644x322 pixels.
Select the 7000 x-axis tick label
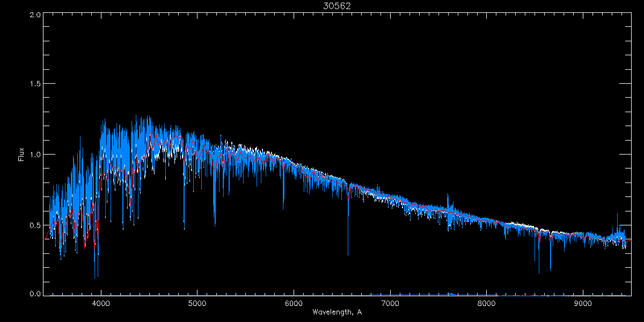(x=390, y=303)
